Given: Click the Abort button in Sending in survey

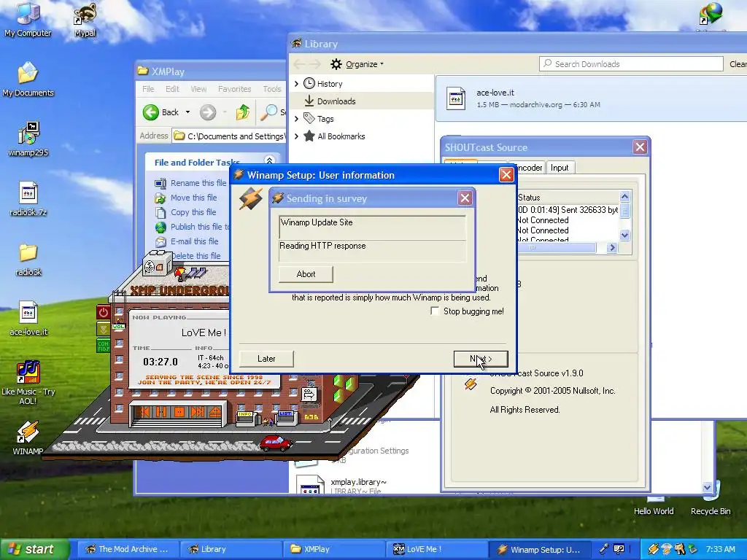Looking at the screenshot, I should [306, 274].
